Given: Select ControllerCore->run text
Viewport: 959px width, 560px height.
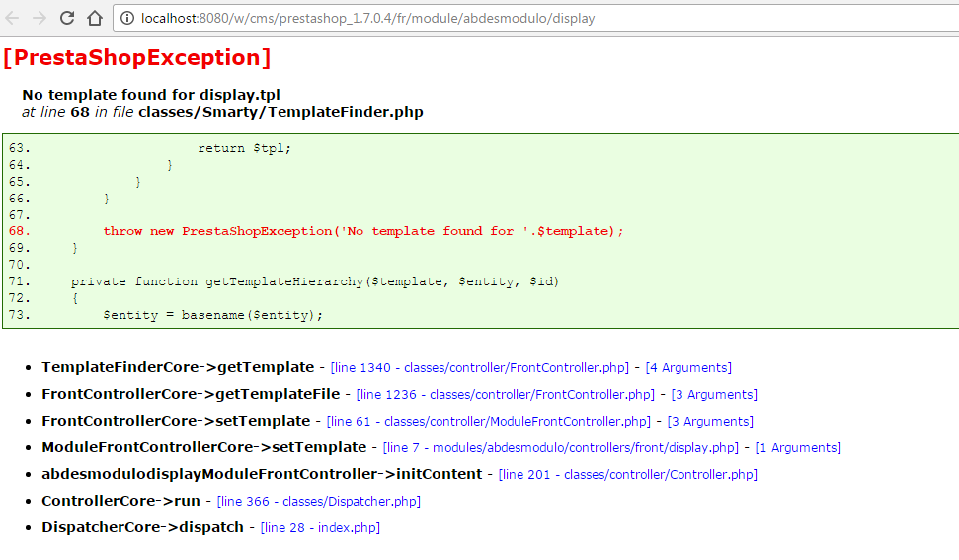Looking at the screenshot, I should (121, 501).
